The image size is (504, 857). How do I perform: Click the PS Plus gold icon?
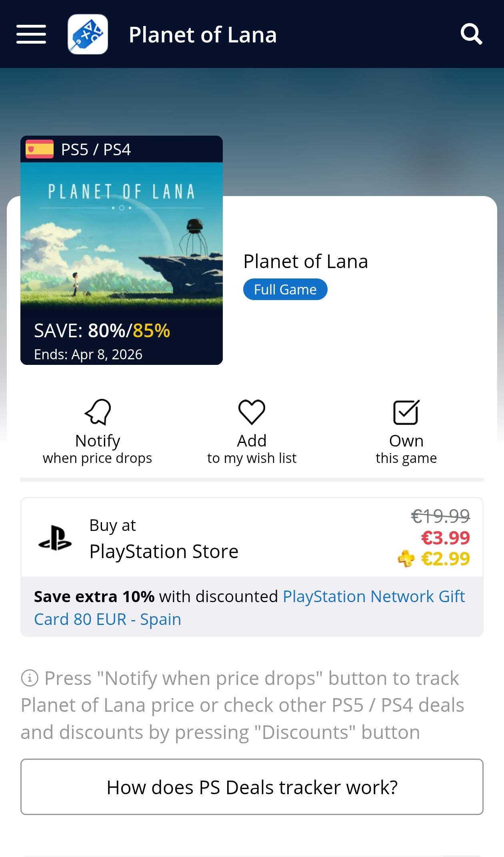click(406, 559)
